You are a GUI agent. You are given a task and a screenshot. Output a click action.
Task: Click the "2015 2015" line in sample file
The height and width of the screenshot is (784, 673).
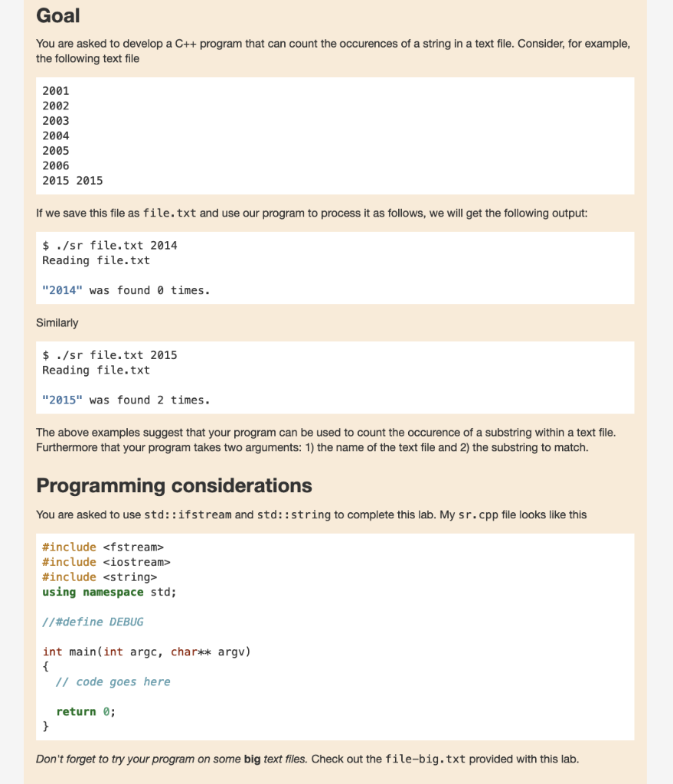coord(73,181)
